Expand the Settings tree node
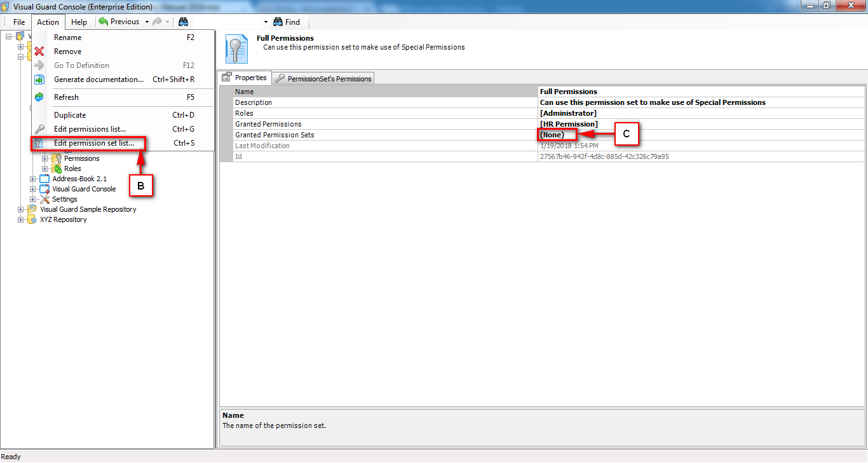868x463 pixels. coord(33,199)
